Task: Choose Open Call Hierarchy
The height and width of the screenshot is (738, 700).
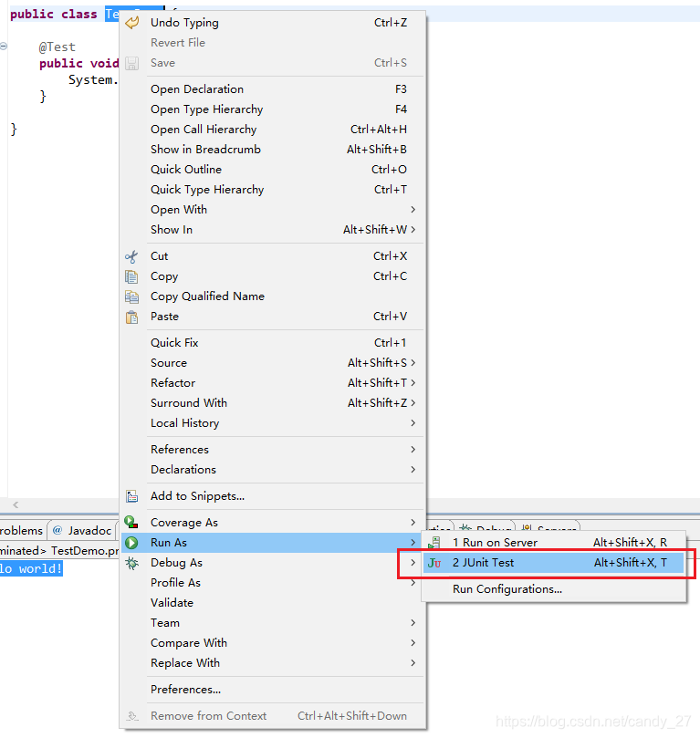Action: pyautogui.click(x=273, y=130)
